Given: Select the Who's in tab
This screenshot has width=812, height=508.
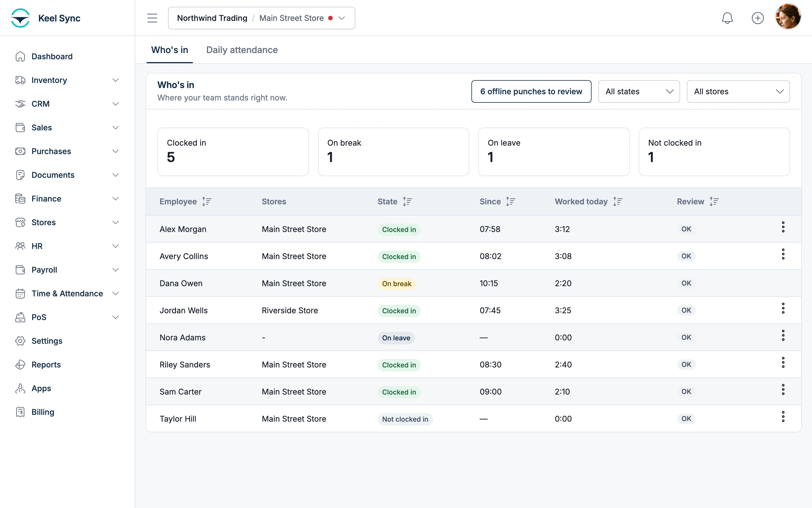Looking at the screenshot, I should [169, 50].
